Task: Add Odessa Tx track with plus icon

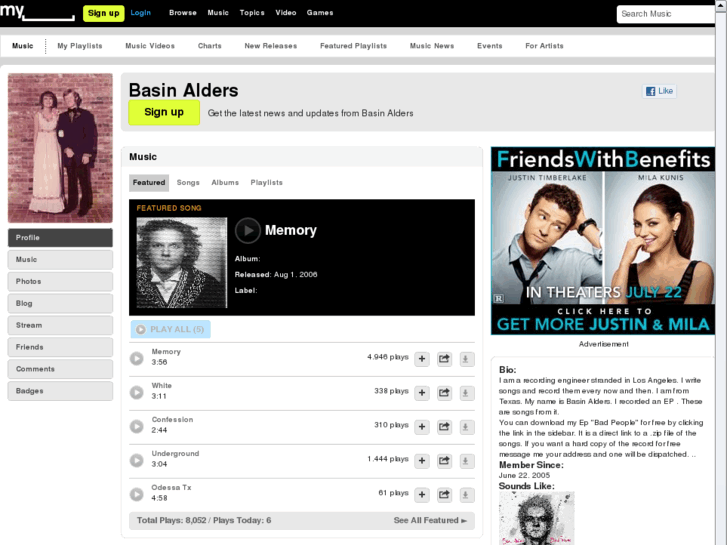Action: tap(422, 494)
